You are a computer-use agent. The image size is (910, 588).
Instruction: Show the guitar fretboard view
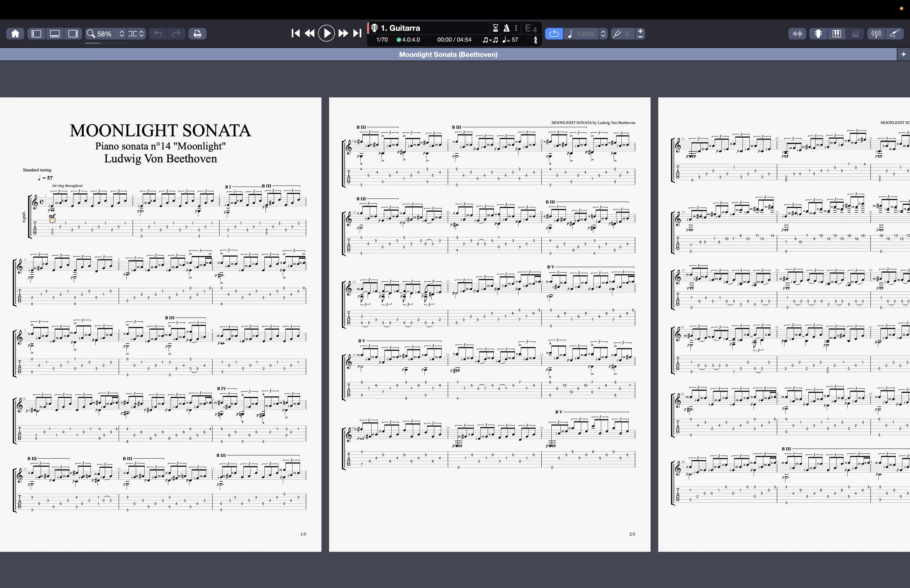[818, 34]
